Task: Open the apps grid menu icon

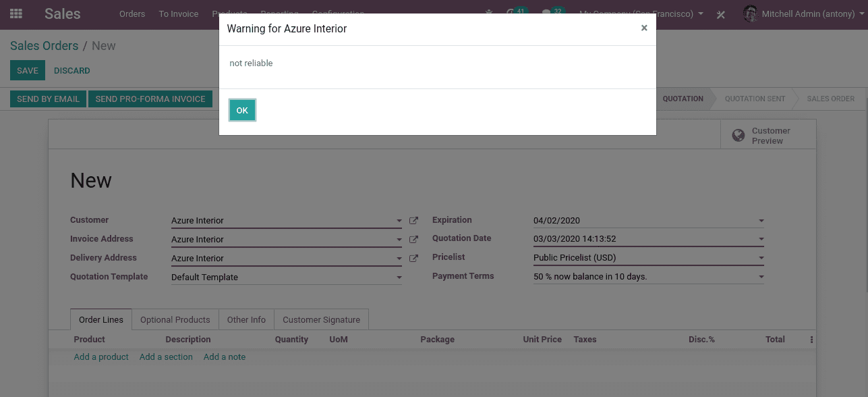Action: (16, 14)
